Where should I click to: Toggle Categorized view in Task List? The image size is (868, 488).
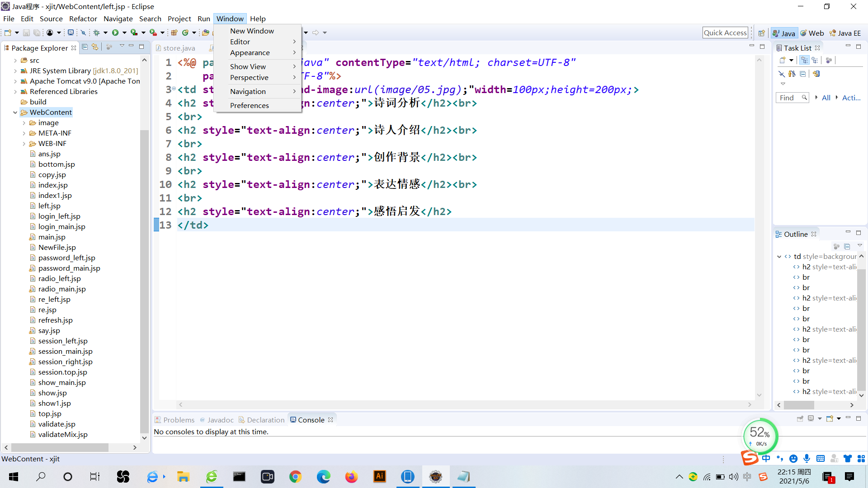(804, 60)
